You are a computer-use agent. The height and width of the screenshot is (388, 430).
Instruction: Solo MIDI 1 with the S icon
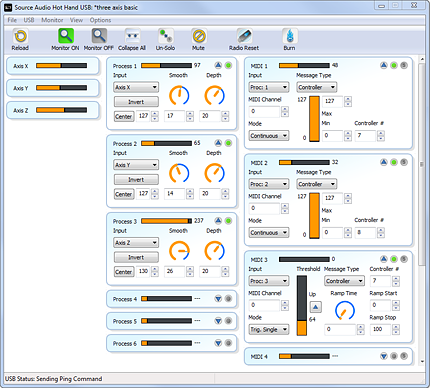(x=404, y=65)
